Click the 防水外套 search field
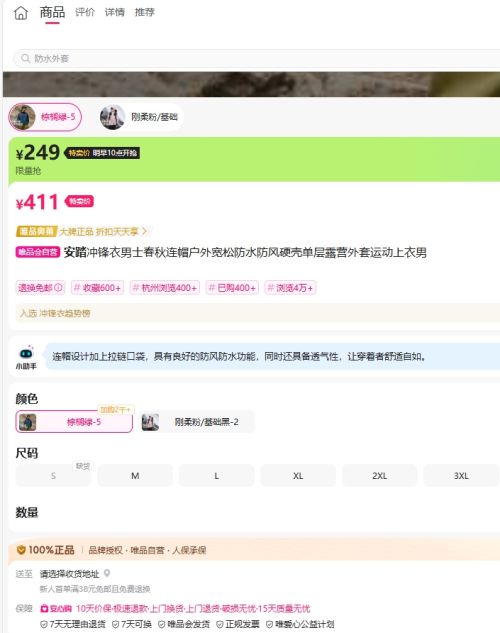Viewport: 500px width, 633px height. tap(257, 59)
